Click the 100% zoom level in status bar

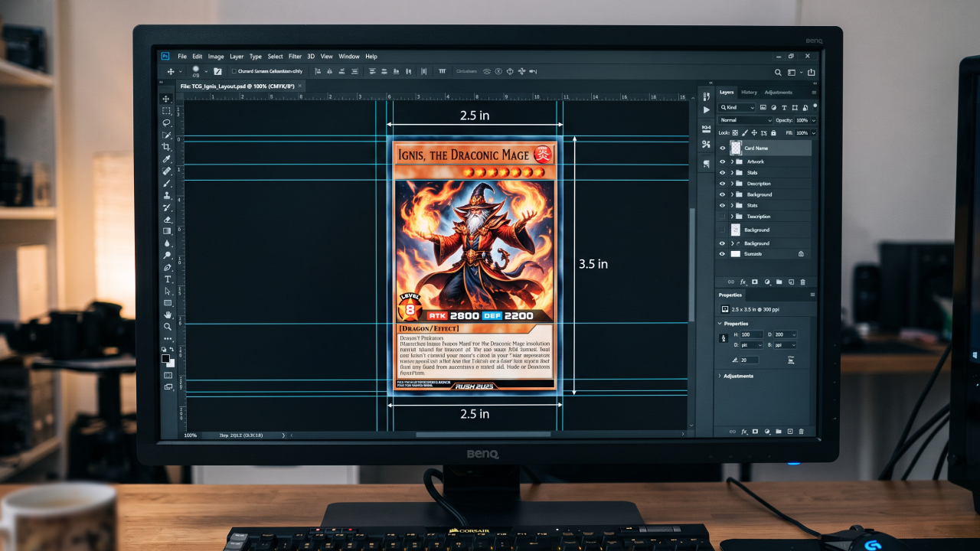pyautogui.click(x=190, y=435)
